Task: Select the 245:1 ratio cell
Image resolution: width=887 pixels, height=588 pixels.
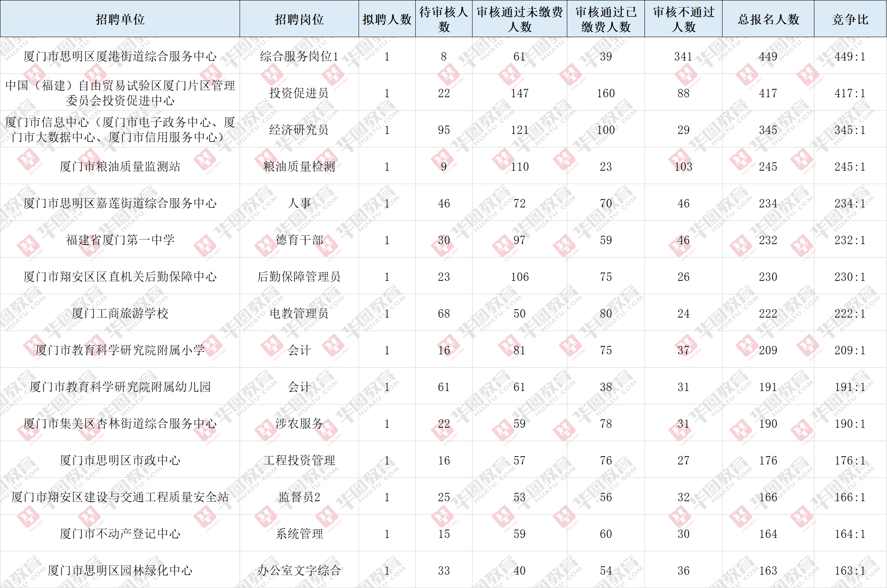Action: tap(850, 166)
